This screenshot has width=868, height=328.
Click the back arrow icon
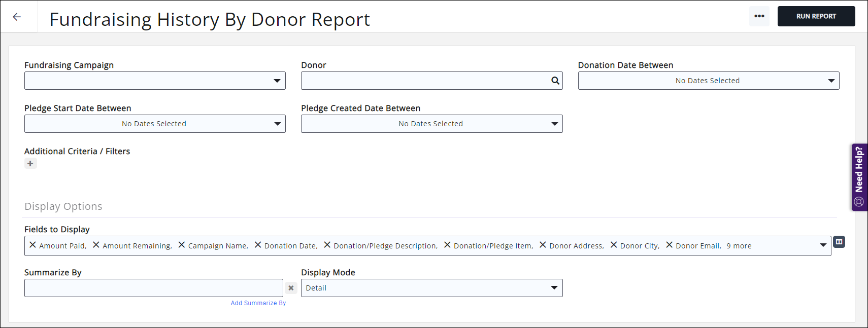[x=17, y=17]
